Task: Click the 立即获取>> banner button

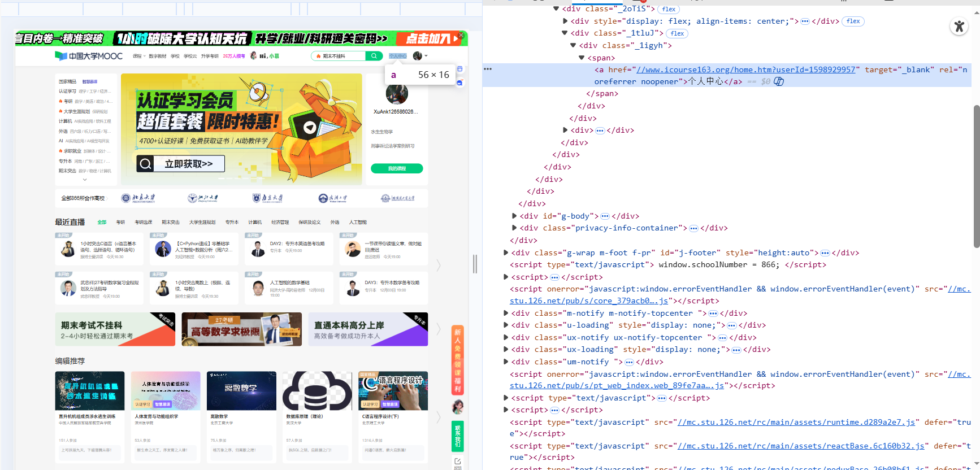Action: [x=181, y=164]
